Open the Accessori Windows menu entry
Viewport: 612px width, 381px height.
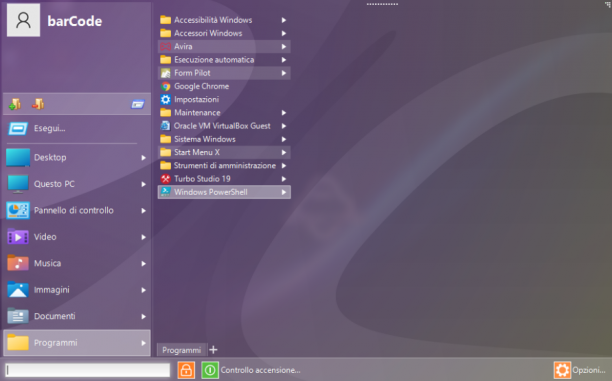coord(224,33)
